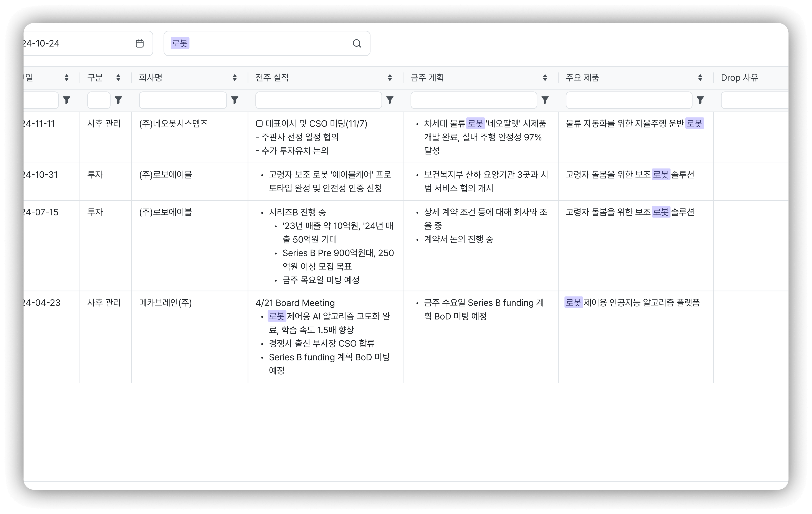Image resolution: width=812 pixels, height=514 pixels.
Task: Open the 회사명 column filter funnel
Action: pos(235,100)
